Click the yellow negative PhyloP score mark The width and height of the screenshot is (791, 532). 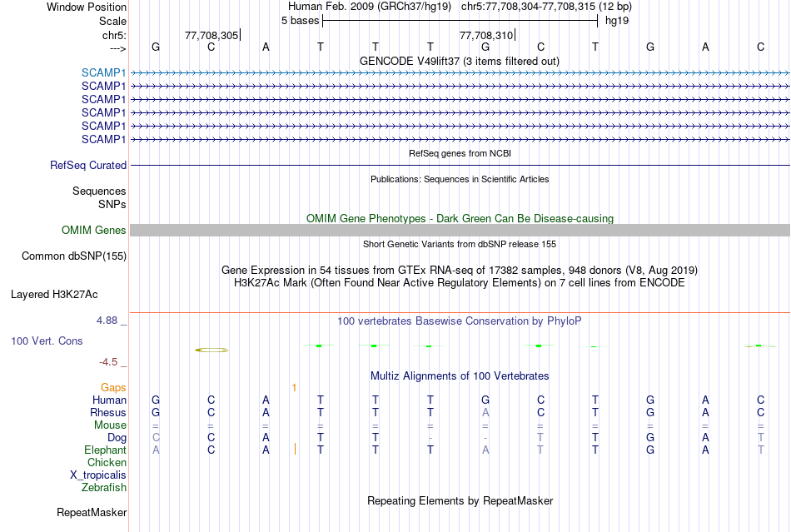[211, 350]
